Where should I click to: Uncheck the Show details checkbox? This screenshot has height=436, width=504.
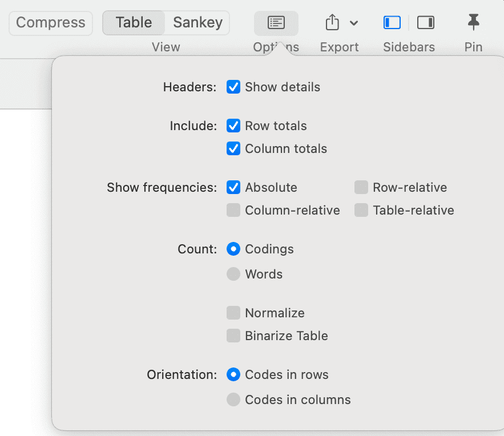(x=233, y=87)
